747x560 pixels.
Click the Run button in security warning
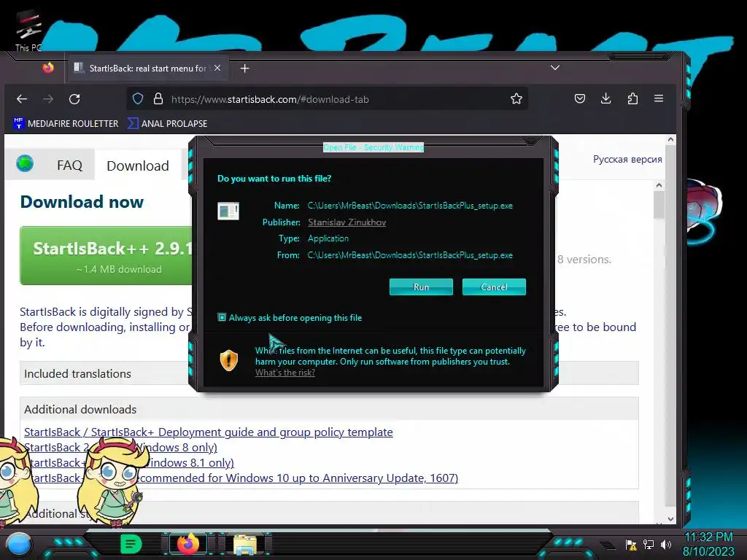click(421, 287)
